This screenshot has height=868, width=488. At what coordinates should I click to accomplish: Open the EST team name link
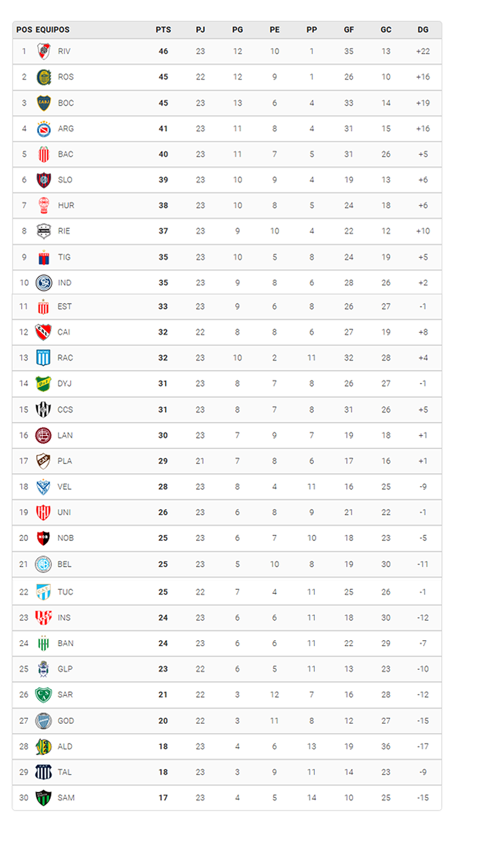point(65,307)
